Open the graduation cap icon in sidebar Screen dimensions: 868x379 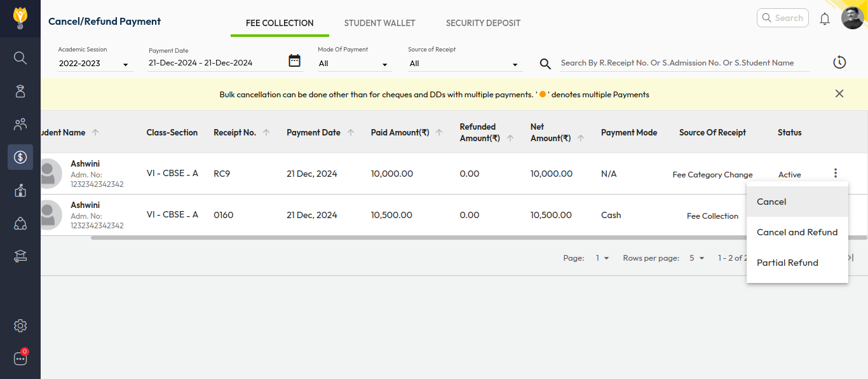(x=20, y=256)
